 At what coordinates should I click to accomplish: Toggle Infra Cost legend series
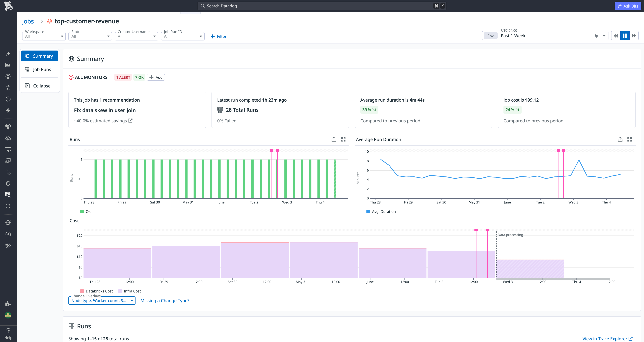[129, 291]
